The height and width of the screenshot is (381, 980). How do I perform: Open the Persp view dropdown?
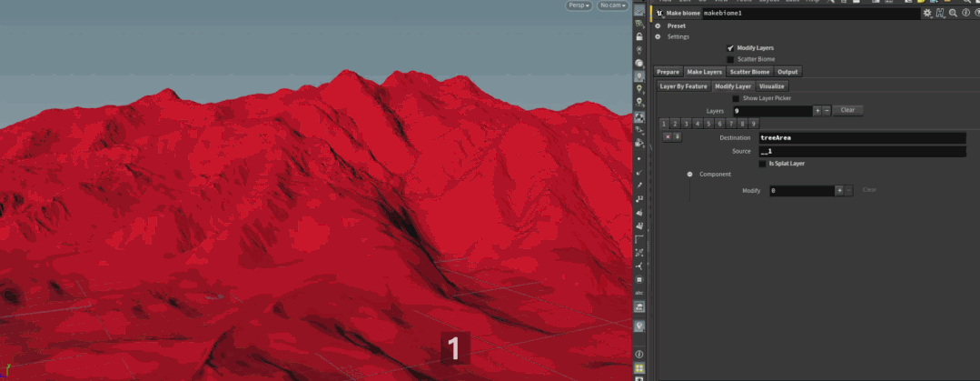point(579,5)
